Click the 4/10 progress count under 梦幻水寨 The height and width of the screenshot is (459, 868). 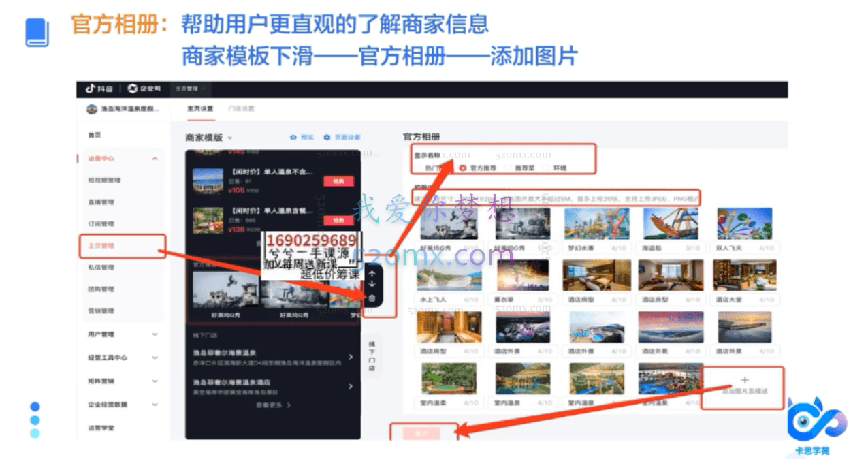point(617,247)
